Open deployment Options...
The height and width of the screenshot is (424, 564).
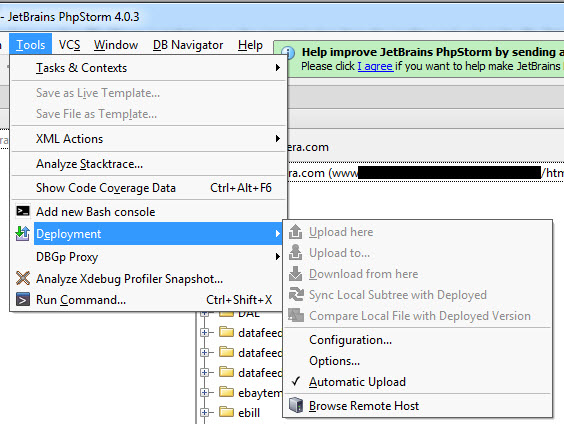(418, 360)
